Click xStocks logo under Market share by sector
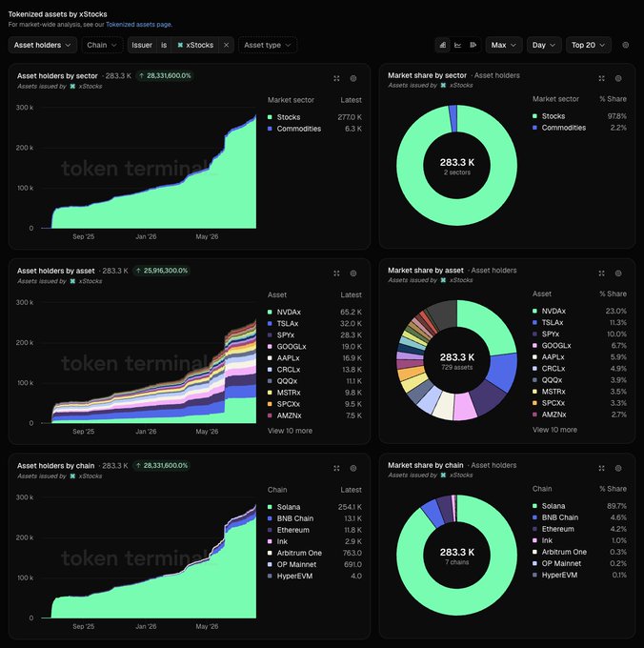 pyautogui.click(x=443, y=85)
